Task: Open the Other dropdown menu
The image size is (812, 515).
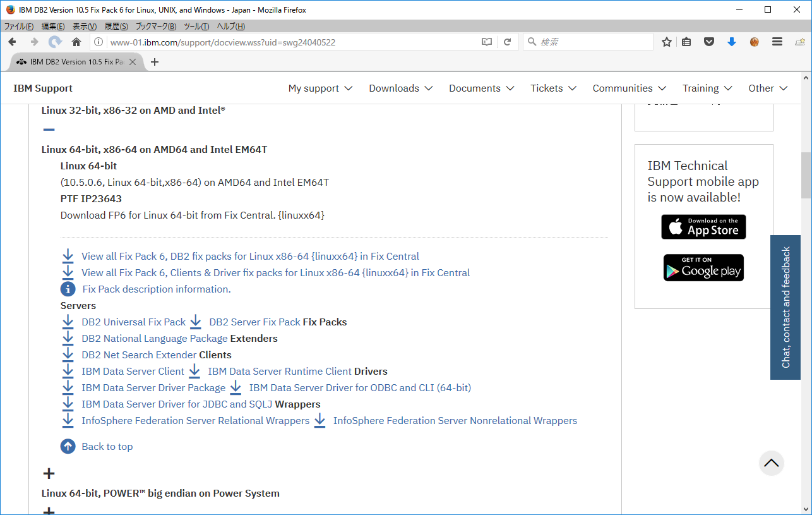Action: tap(768, 88)
